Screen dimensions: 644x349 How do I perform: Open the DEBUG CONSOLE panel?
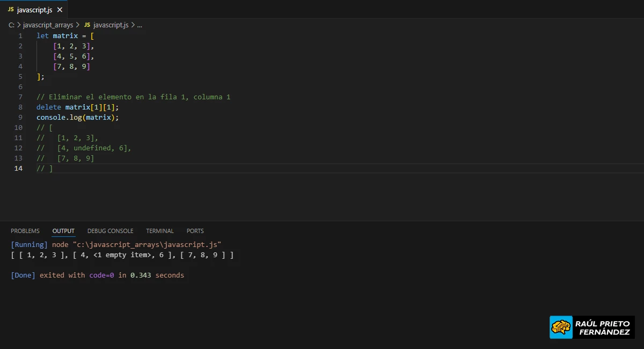click(x=110, y=230)
